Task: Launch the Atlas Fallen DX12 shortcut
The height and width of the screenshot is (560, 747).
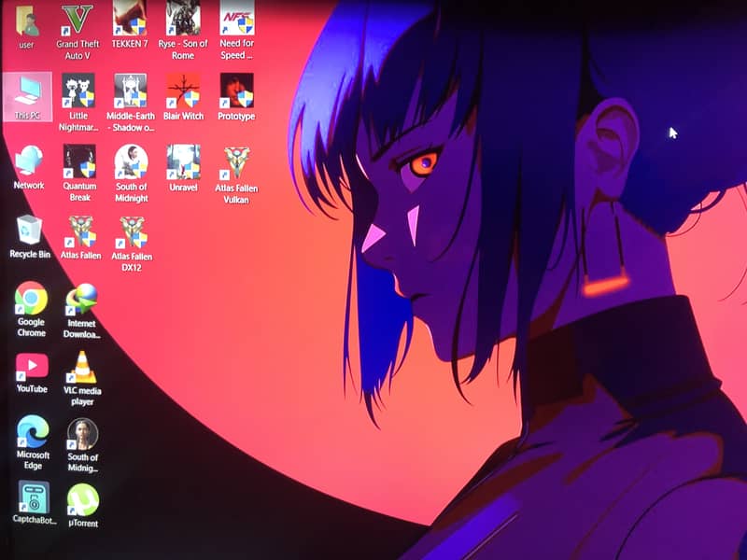Action: 132,231
